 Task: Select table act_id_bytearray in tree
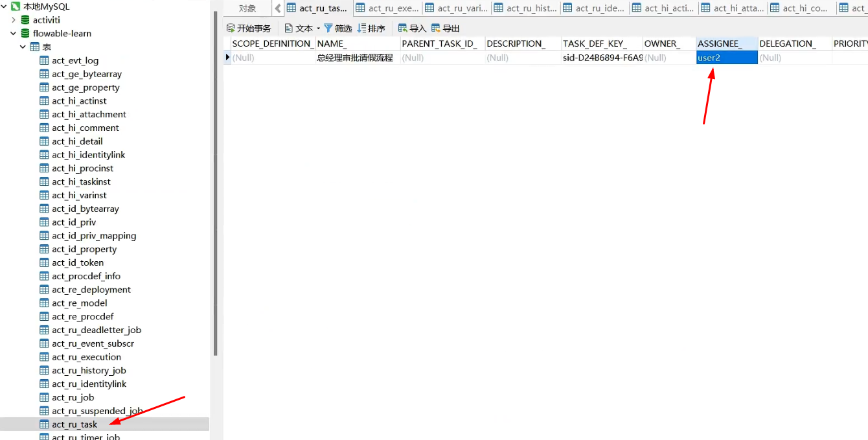86,209
